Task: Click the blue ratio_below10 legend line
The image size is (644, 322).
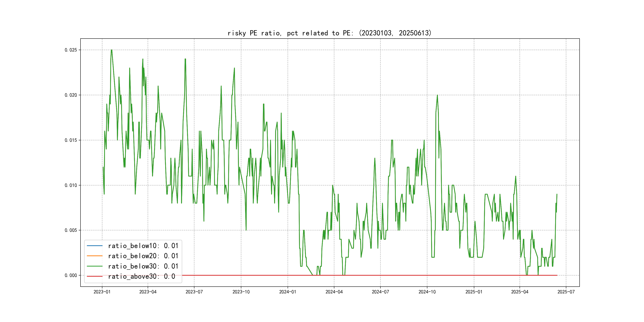Action: (x=94, y=246)
